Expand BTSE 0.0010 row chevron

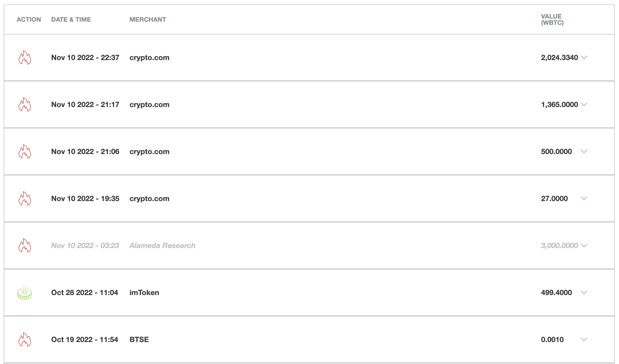[584, 339]
